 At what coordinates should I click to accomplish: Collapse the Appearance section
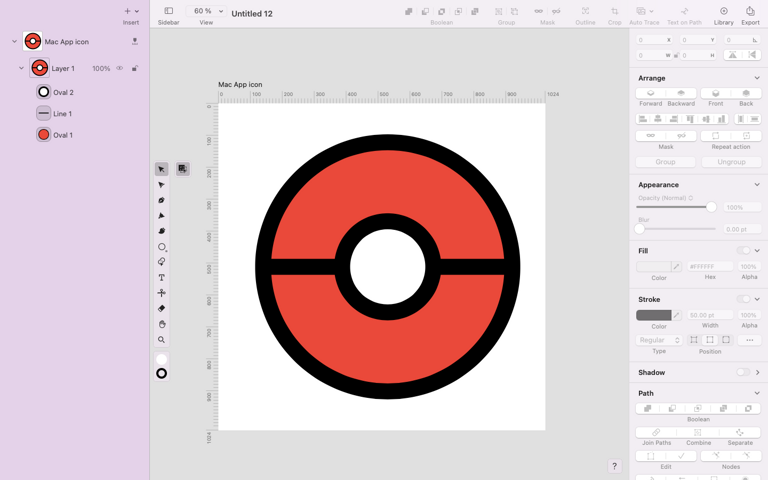tap(757, 185)
